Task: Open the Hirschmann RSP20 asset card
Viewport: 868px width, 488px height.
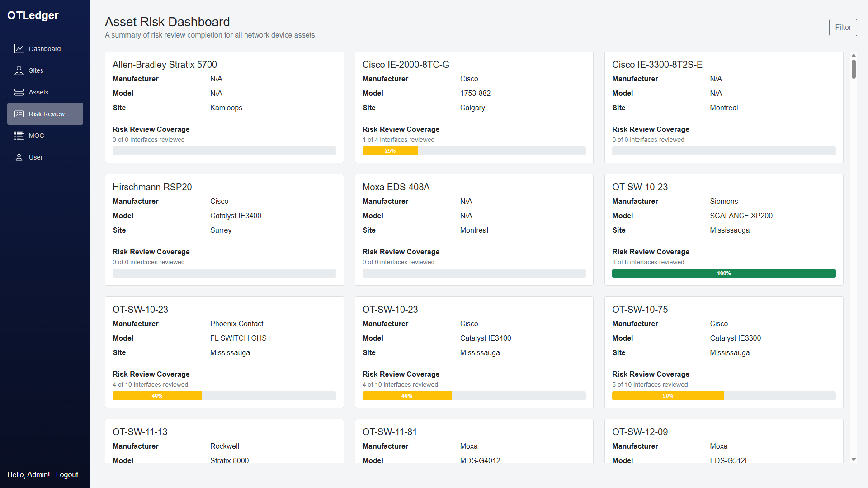Action: coord(152,187)
